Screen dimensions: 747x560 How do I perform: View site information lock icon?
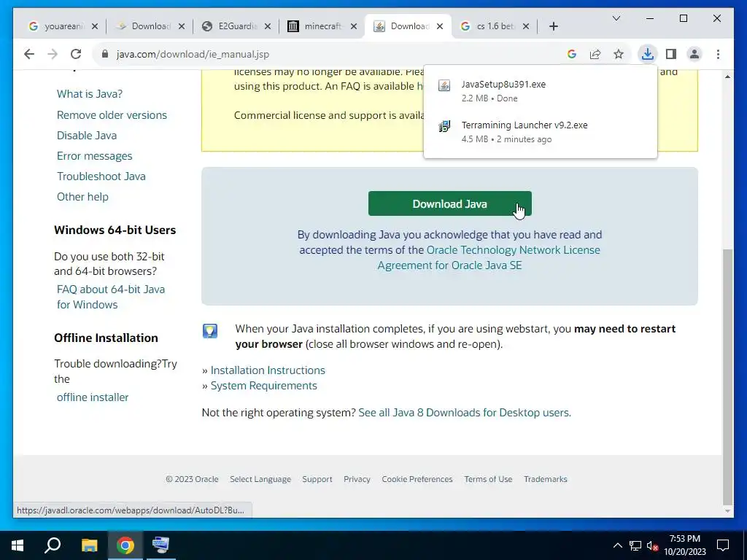[x=105, y=54]
